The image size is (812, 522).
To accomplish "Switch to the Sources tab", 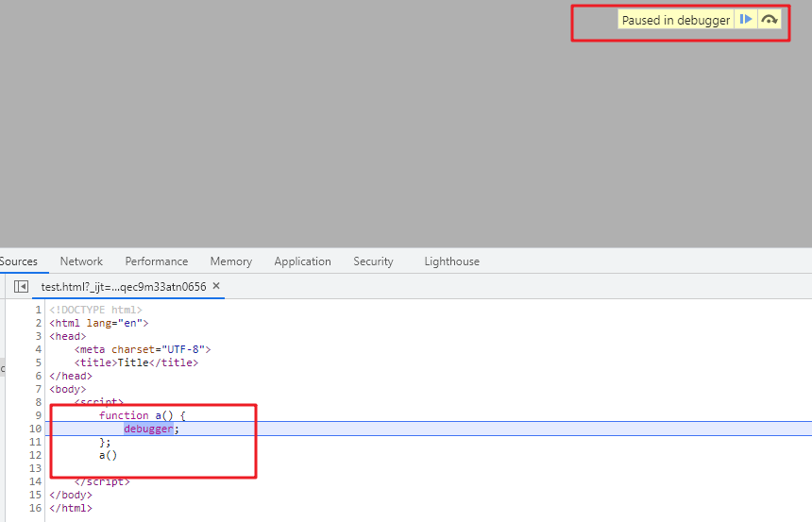I will pyautogui.click(x=19, y=261).
